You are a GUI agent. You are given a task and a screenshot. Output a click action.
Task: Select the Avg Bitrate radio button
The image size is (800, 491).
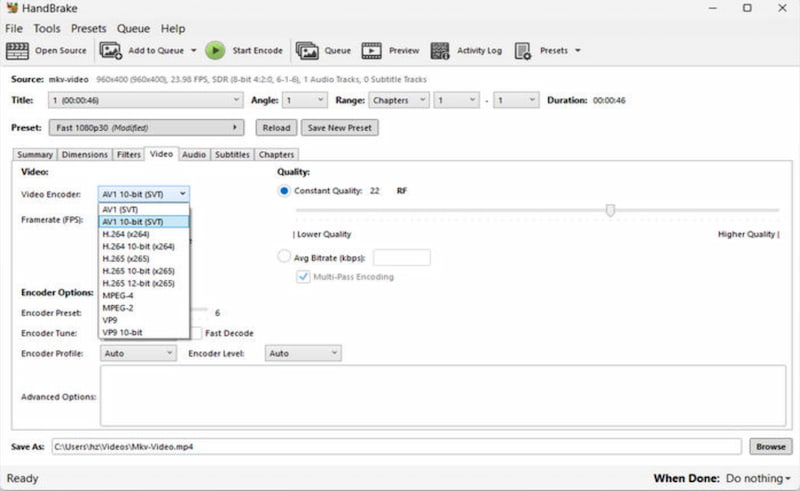[284, 256]
